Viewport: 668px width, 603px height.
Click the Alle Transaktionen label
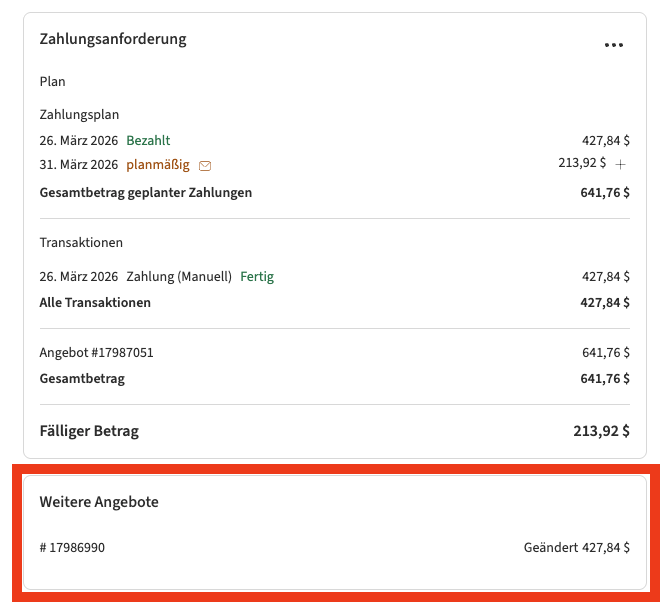(95, 302)
